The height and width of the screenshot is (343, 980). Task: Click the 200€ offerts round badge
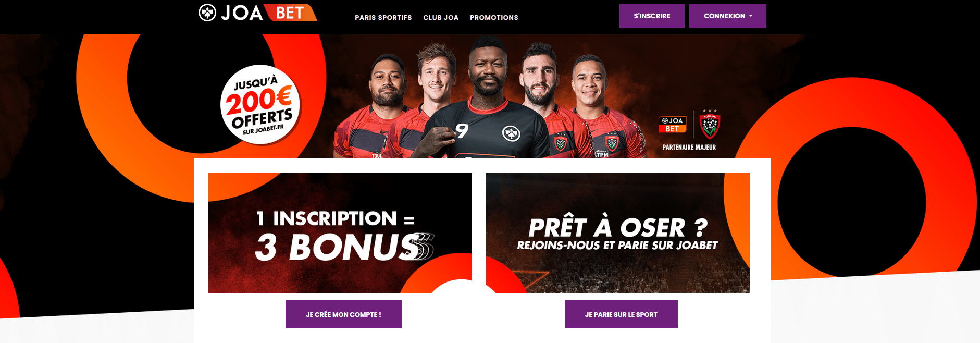(x=260, y=104)
